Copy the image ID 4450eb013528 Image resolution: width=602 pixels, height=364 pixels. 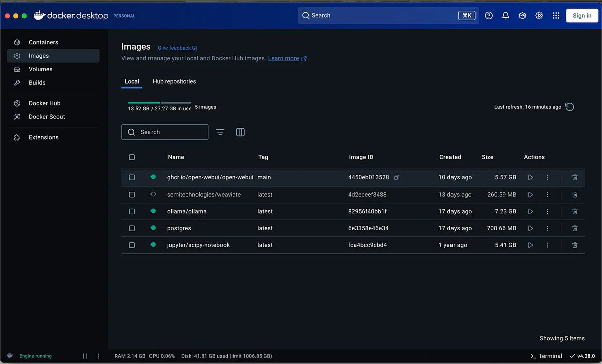[397, 177]
